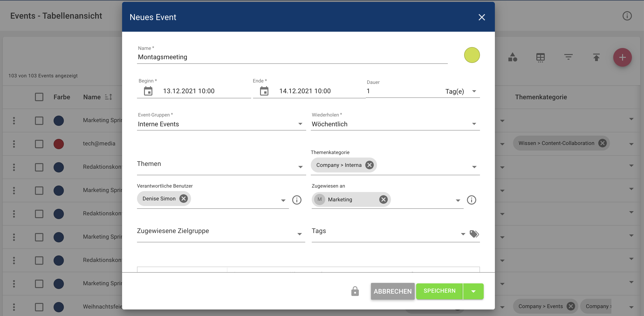644x316 pixels.
Task: Cancel with the ABBRECHEN button
Action: point(393,291)
